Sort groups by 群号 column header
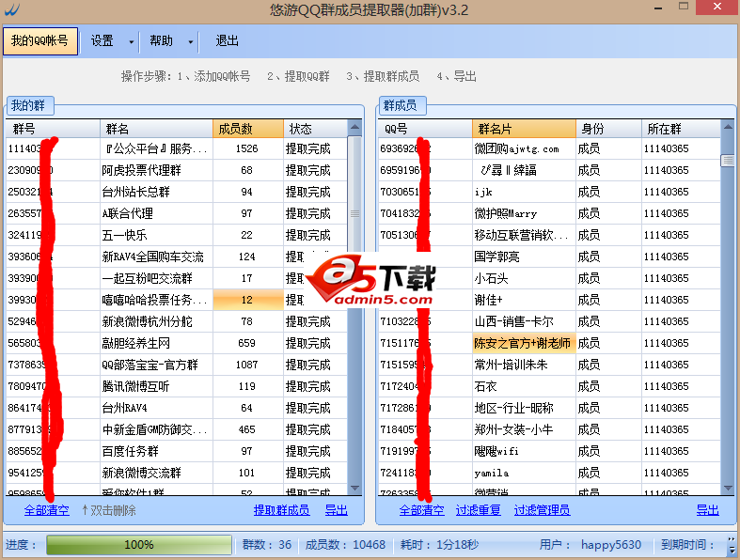This screenshot has width=740, height=560. (53, 129)
